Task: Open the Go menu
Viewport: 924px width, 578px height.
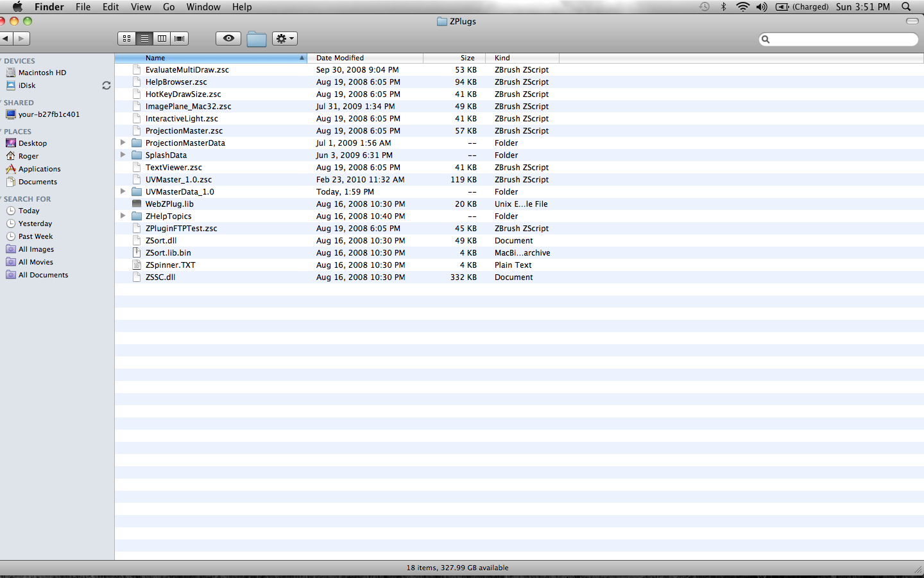Action: coord(169,6)
